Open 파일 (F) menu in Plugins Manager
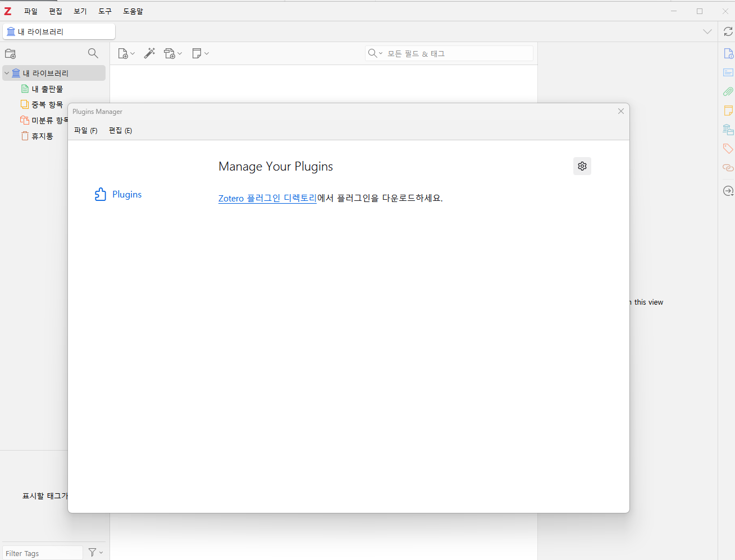Image resolution: width=735 pixels, height=560 pixels. [86, 130]
